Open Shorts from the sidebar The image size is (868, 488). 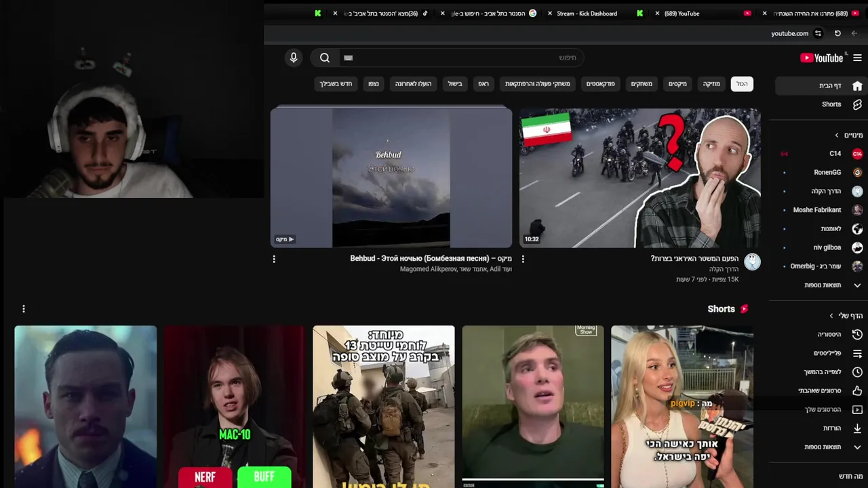(x=820, y=104)
